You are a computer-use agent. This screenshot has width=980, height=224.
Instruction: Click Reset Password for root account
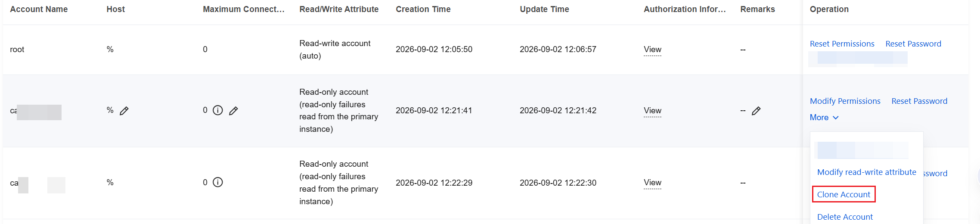coord(913,44)
